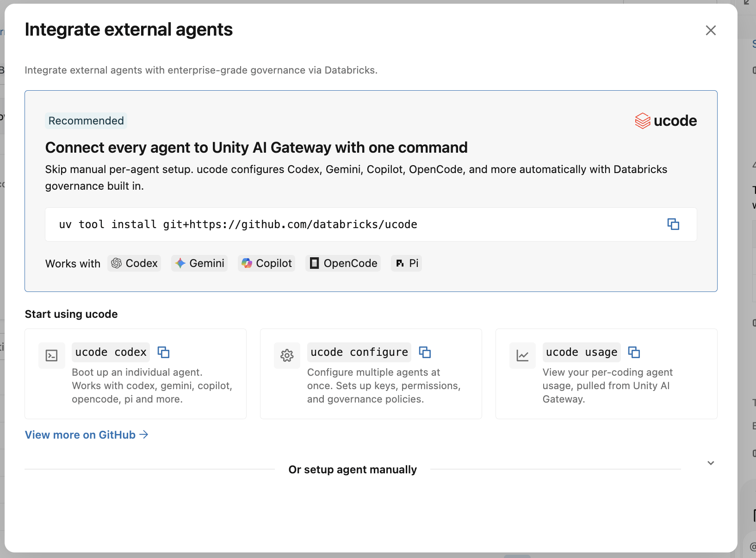Viewport: 756px width, 558px height.
Task: Click the terminal icon beside ucode codex
Action: (x=52, y=355)
